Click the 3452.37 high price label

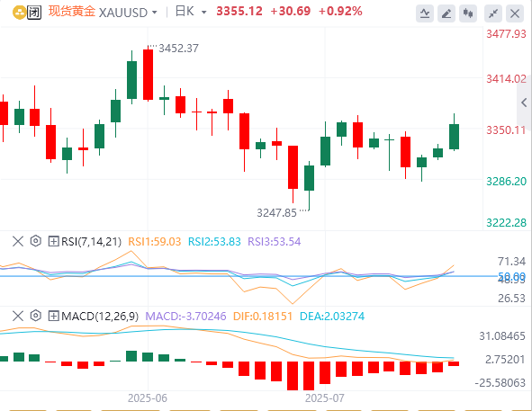click(x=179, y=49)
